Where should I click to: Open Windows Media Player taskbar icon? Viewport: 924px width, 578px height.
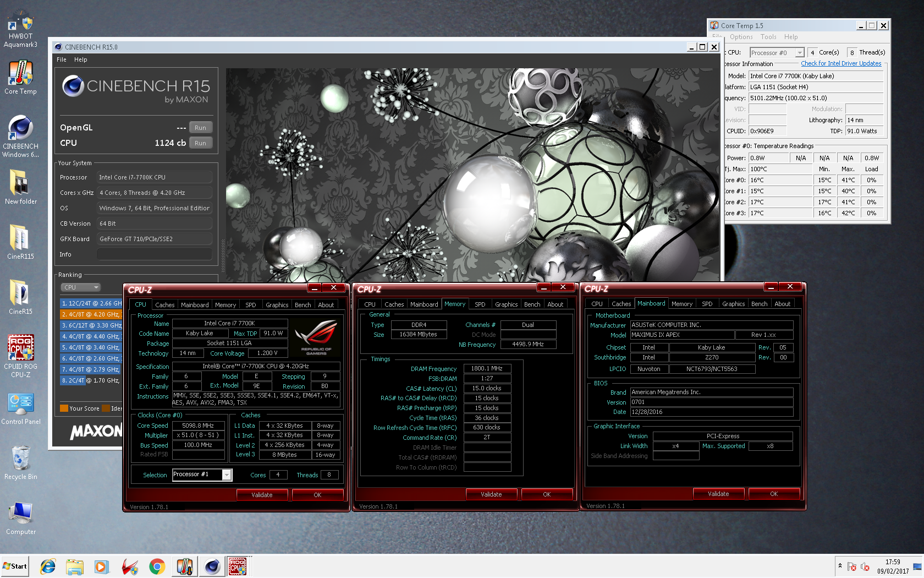tap(101, 566)
